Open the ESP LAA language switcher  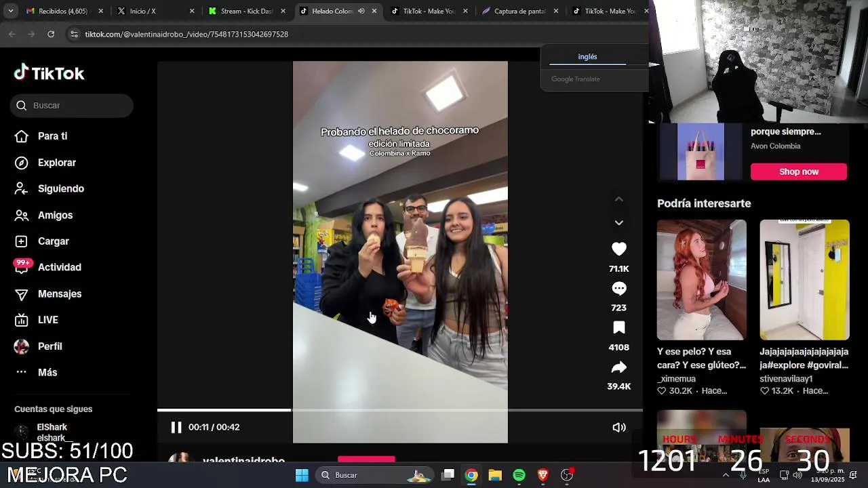(x=764, y=475)
